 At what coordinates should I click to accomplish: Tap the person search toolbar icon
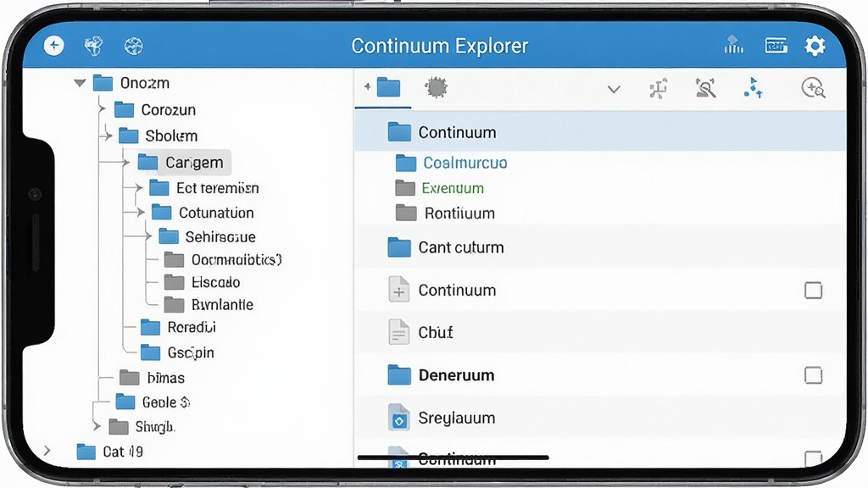705,87
